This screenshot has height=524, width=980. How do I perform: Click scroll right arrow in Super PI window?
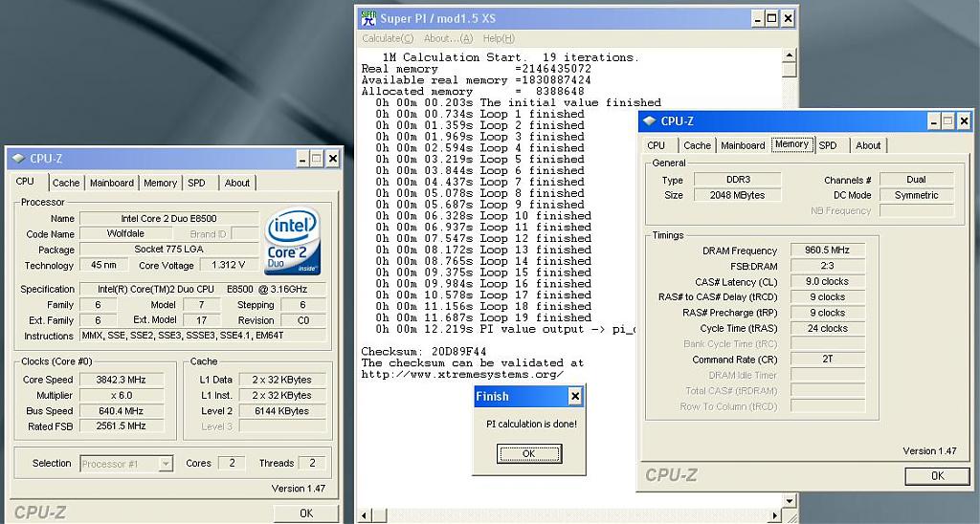[775, 516]
